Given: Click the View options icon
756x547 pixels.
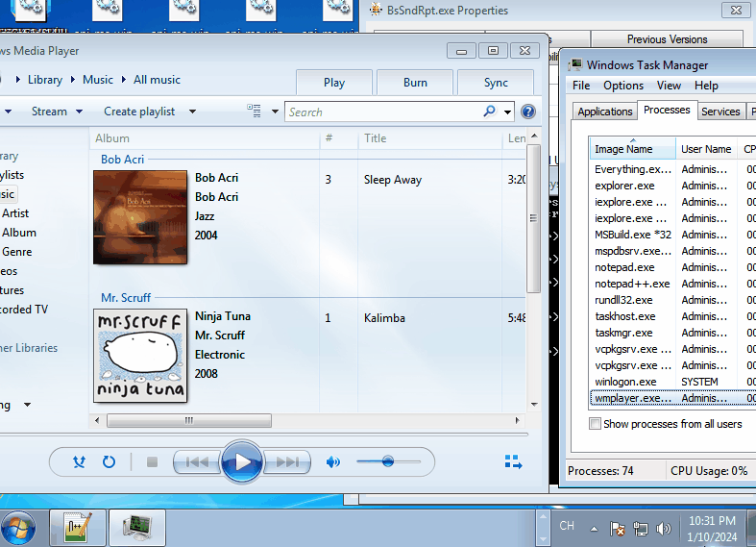Looking at the screenshot, I should 255,111.
